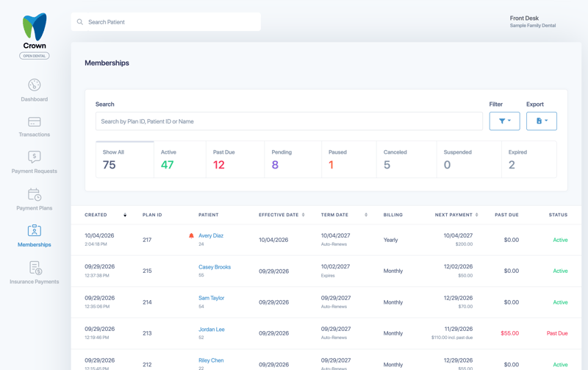
Task: Click the OPEN DENTAL badge
Action: pyautogui.click(x=34, y=56)
